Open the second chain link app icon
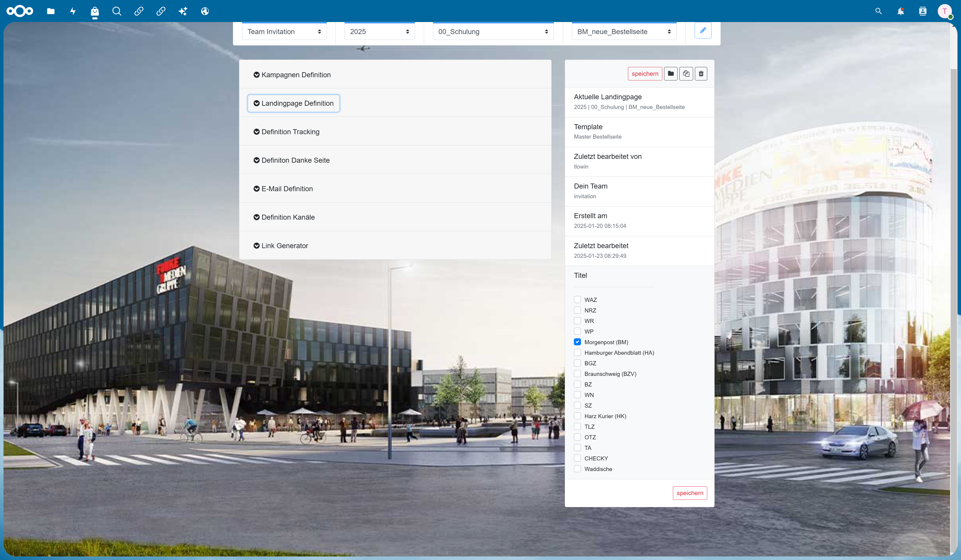This screenshot has width=961, height=560. click(x=161, y=11)
